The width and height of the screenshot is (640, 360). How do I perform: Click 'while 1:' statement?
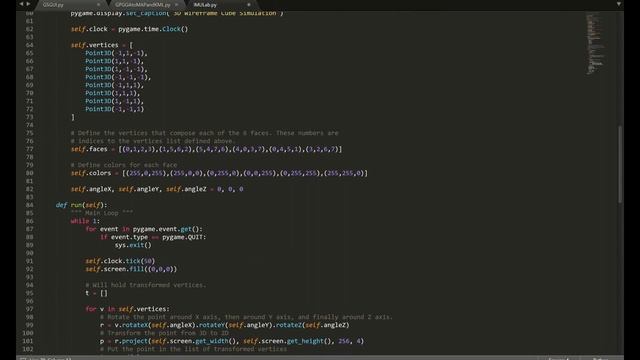[x=85, y=221]
